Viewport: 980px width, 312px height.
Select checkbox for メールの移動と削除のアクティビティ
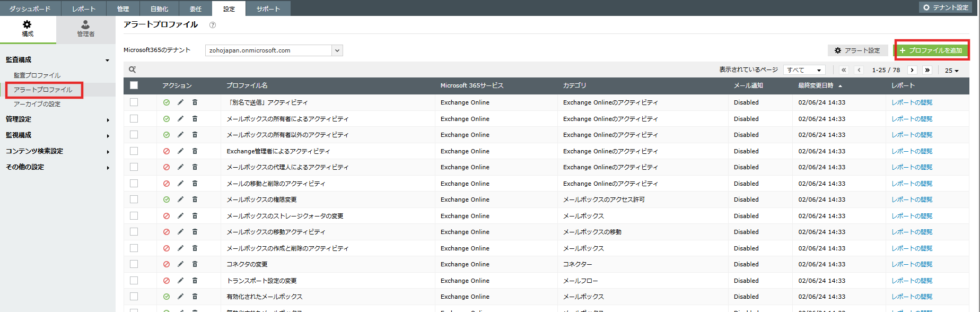(x=134, y=184)
